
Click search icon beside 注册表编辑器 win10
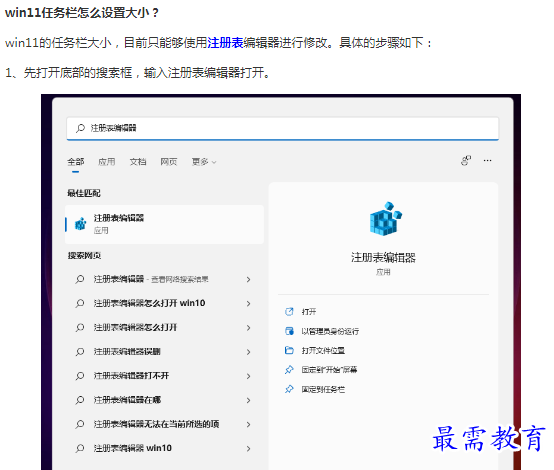point(80,448)
